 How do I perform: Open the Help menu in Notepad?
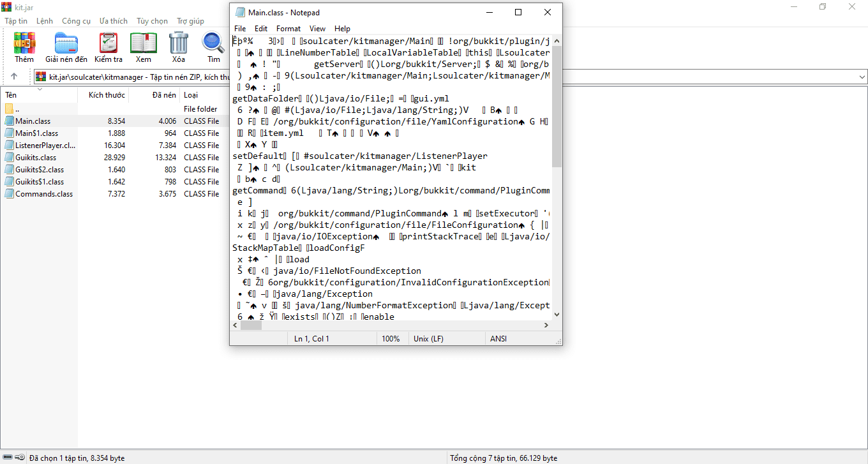click(342, 29)
